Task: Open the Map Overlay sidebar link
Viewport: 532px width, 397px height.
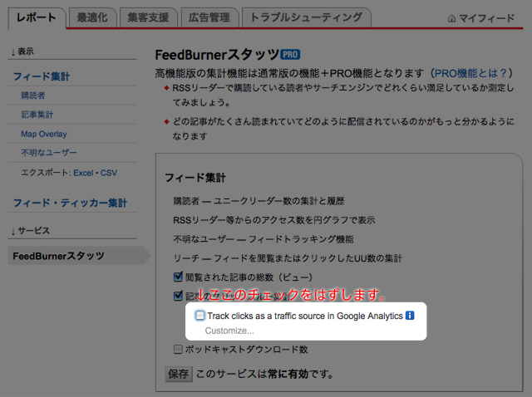Action: point(44,134)
